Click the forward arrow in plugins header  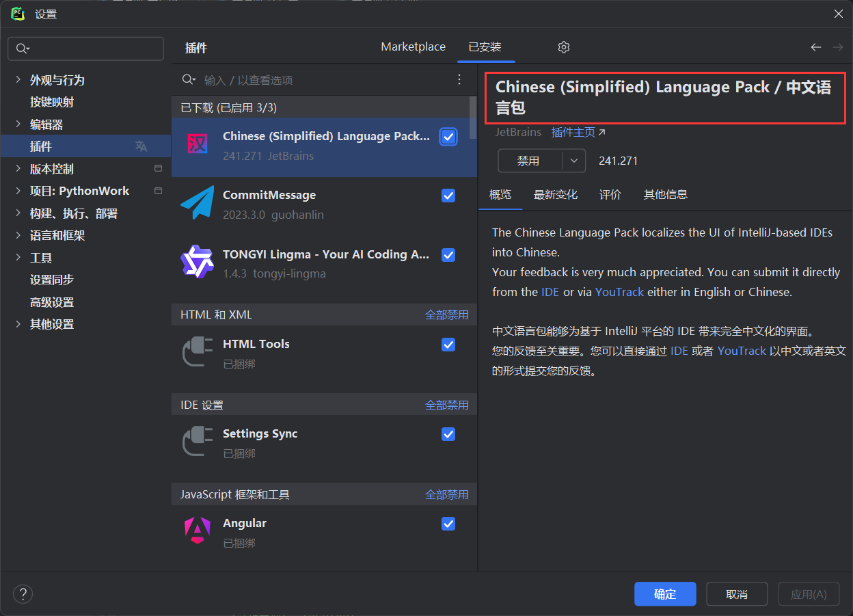[x=838, y=47]
